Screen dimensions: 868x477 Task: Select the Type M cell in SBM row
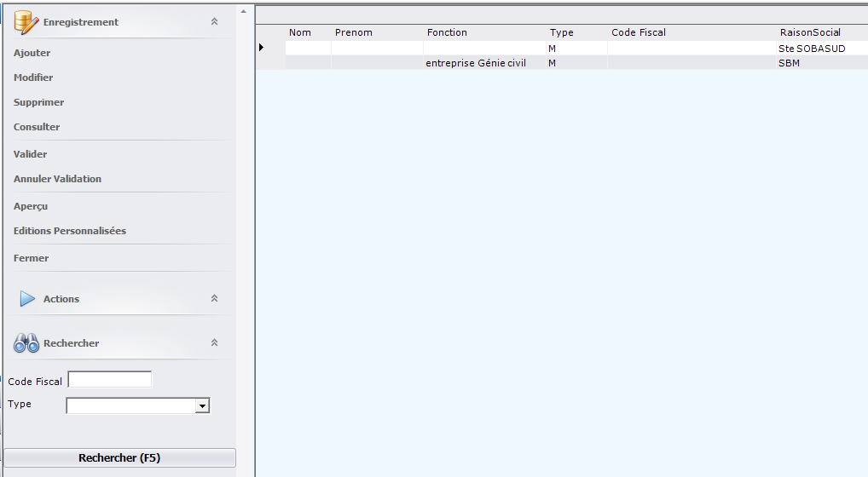[x=577, y=63]
